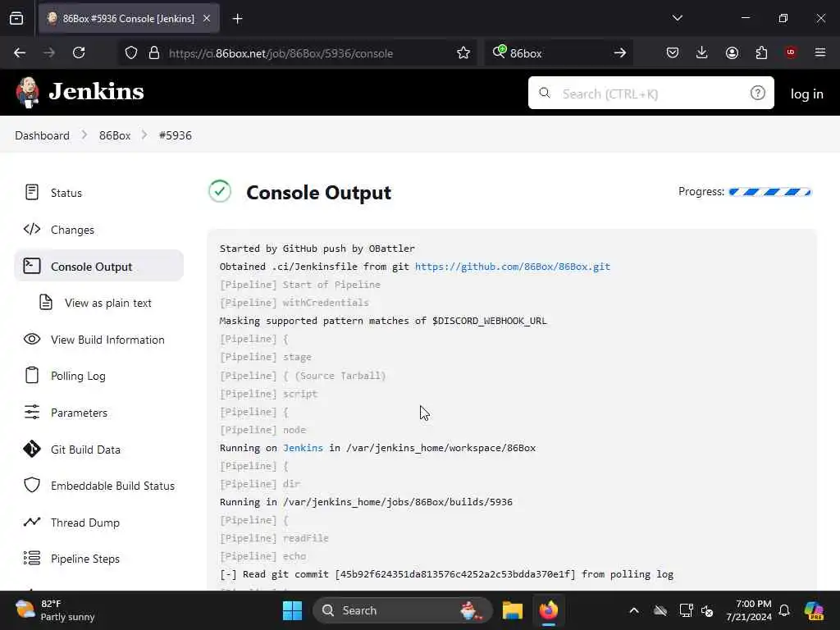Go back to the previous page
840x630 pixels.
(x=20, y=52)
